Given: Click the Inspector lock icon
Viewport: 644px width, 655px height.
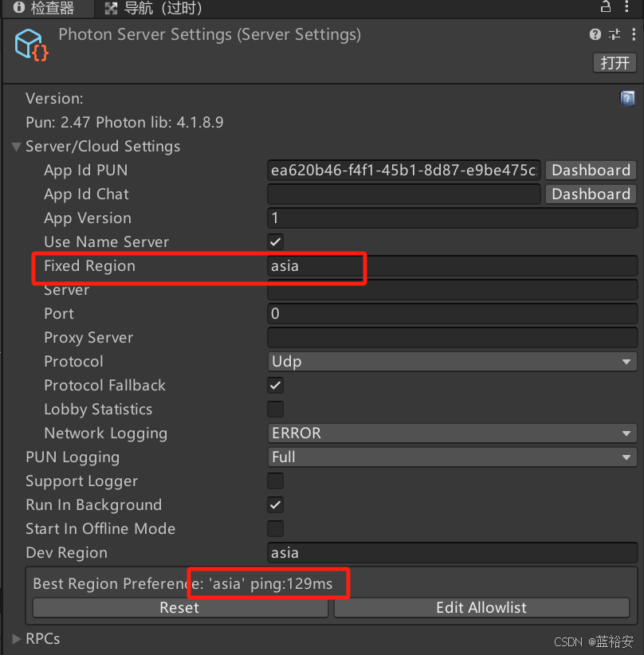Looking at the screenshot, I should [x=606, y=6].
